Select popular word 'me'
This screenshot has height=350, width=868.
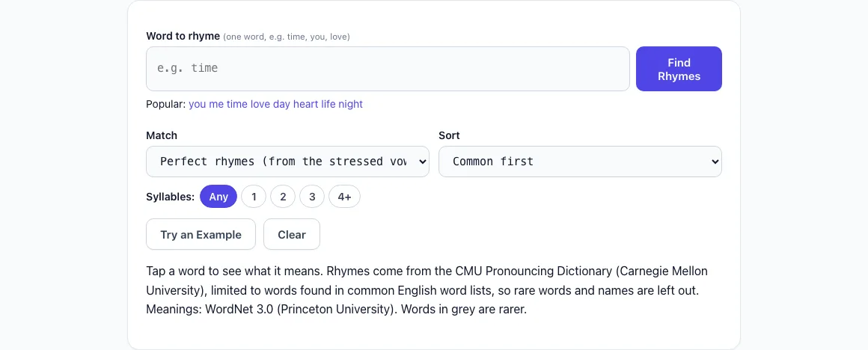[216, 104]
